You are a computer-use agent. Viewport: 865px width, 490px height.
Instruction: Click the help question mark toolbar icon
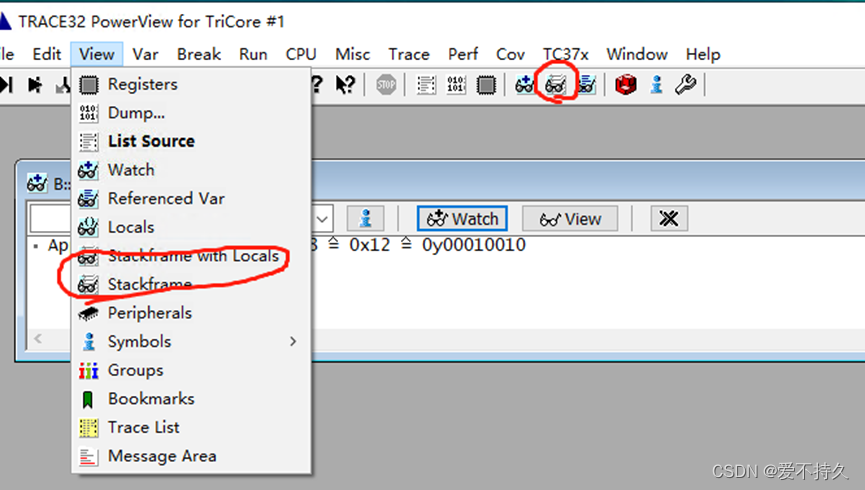[317, 84]
